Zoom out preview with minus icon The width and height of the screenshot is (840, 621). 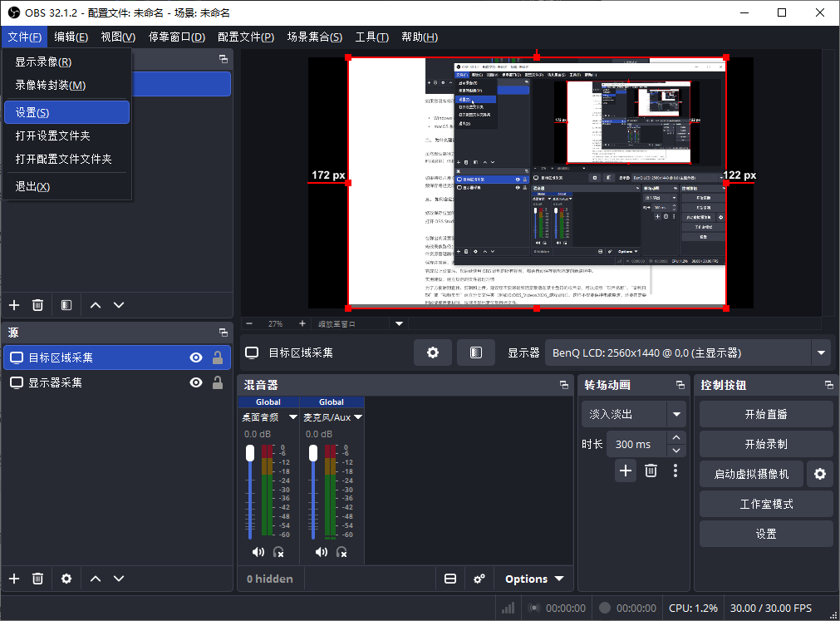point(249,323)
